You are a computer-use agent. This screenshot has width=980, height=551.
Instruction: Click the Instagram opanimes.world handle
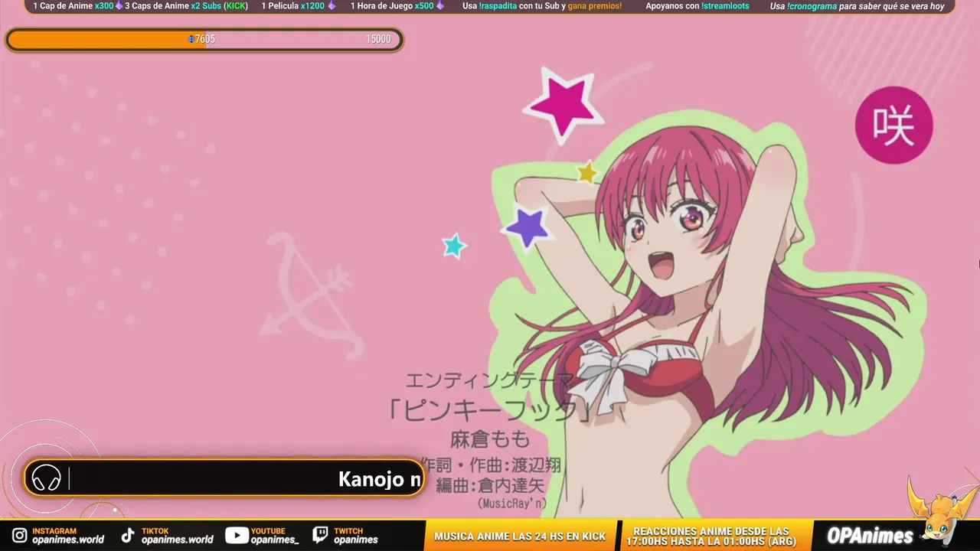68,540
